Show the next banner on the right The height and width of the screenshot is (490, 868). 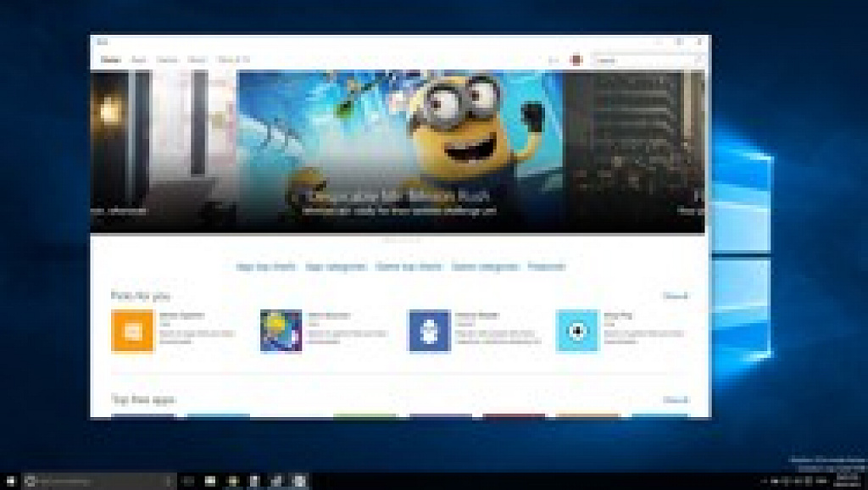pyautogui.click(x=634, y=151)
